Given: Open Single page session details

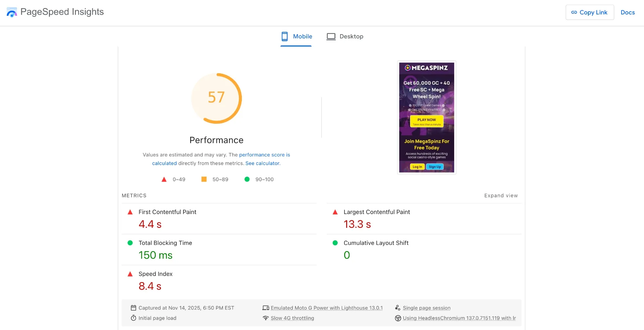Looking at the screenshot, I should pyautogui.click(x=427, y=308).
